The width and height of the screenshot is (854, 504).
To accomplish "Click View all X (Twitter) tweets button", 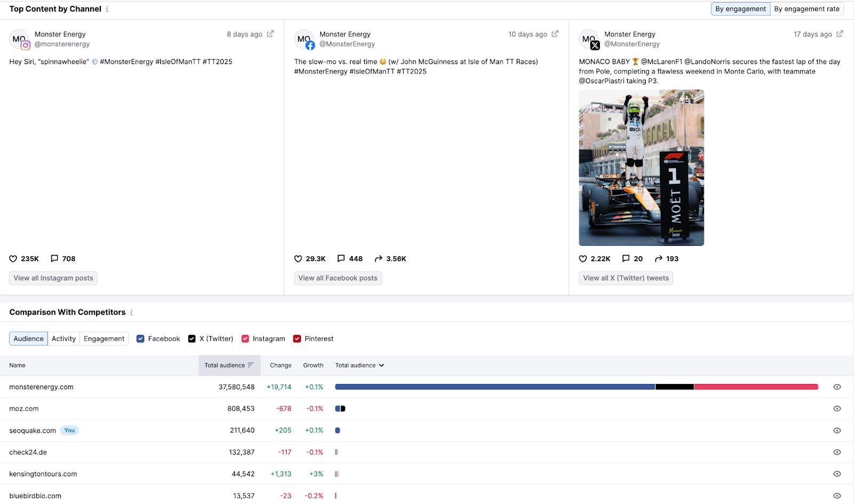I will click(x=626, y=278).
